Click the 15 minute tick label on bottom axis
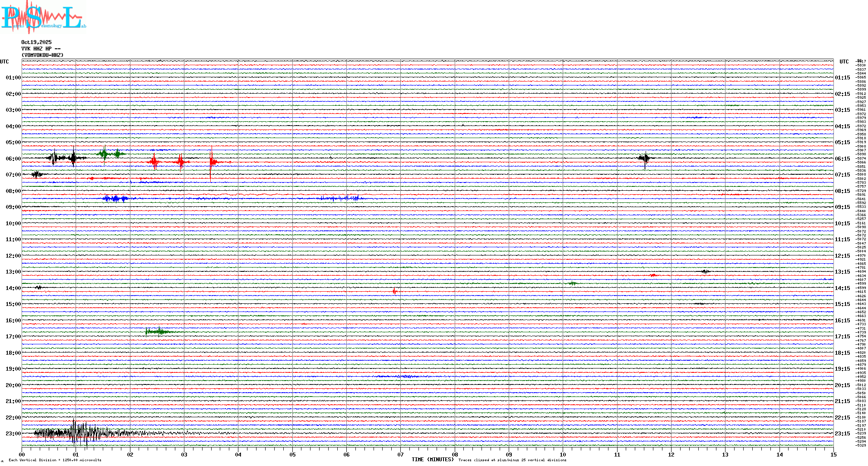This screenshot has width=868, height=466. click(x=833, y=454)
